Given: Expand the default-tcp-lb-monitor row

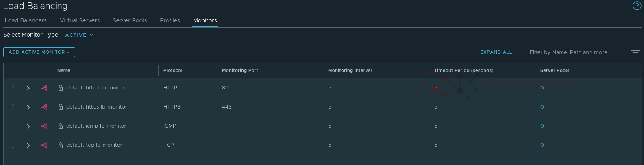Looking at the screenshot, I should (x=28, y=145).
